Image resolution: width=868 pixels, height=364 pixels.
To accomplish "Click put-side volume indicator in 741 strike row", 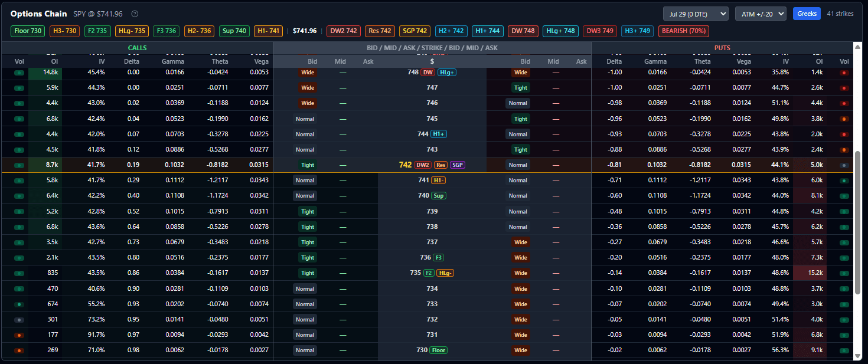I will pyautogui.click(x=844, y=181).
